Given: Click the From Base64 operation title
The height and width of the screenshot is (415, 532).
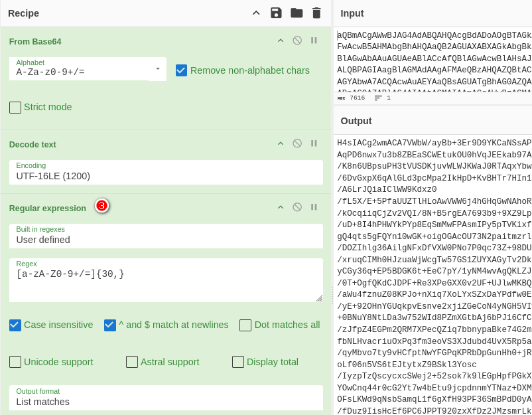Looking at the screenshot, I should [x=35, y=42].
